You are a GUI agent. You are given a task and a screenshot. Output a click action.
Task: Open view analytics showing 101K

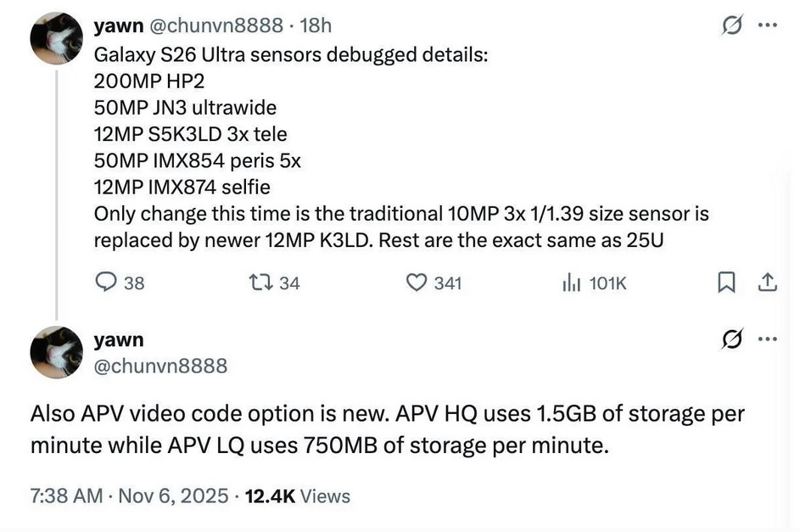pos(570,283)
